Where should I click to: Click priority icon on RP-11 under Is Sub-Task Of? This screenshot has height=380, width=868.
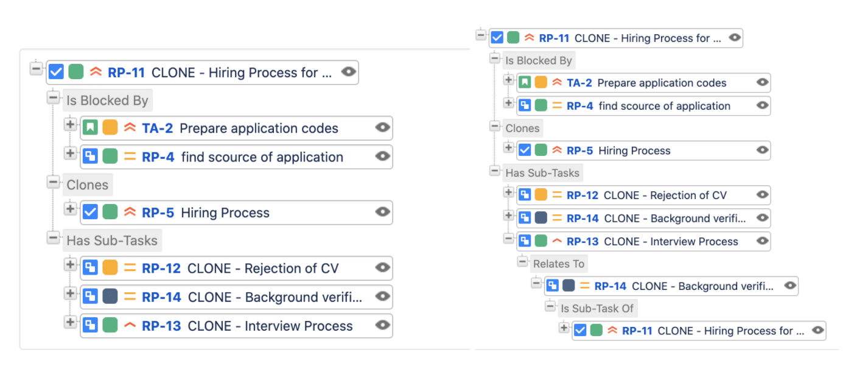(x=612, y=331)
